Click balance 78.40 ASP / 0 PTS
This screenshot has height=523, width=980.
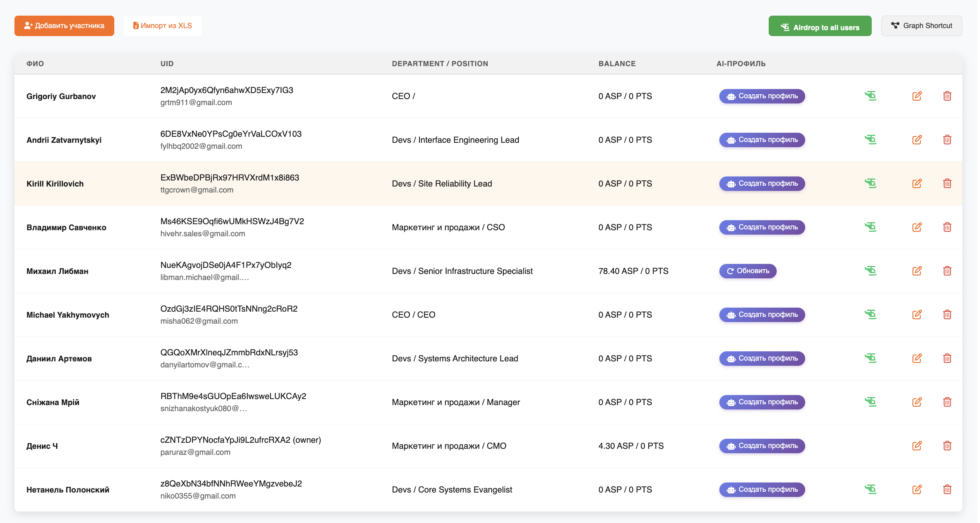click(x=633, y=271)
